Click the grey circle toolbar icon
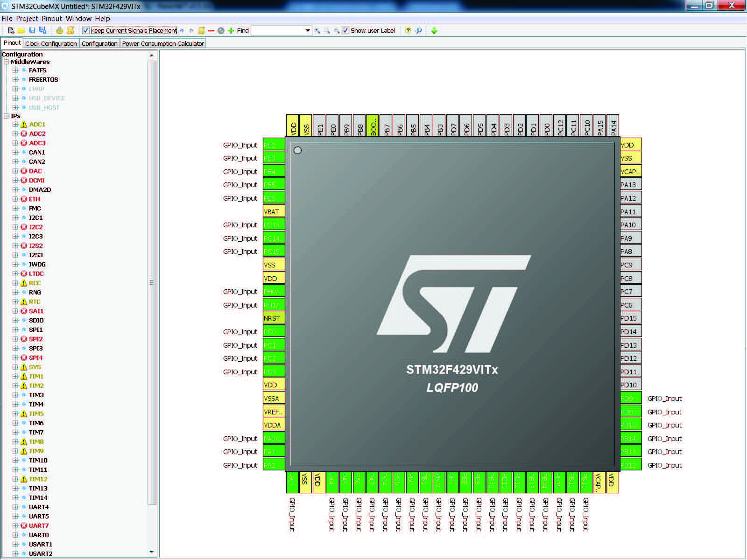The height and width of the screenshot is (560, 747). [x=221, y=31]
